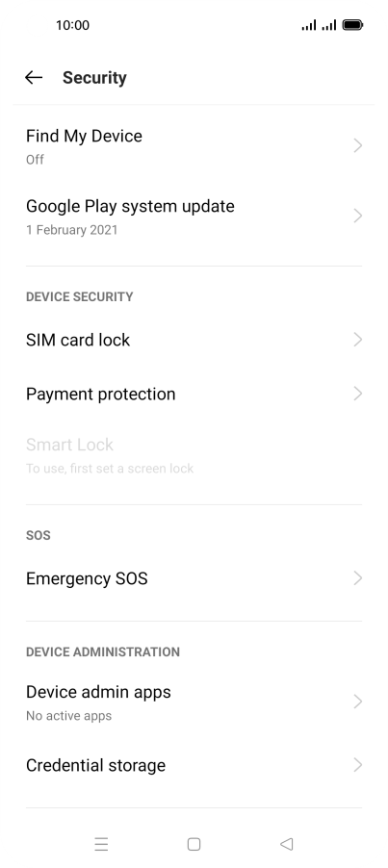Tap the Find My Device chevron arrow
The height and width of the screenshot is (868, 388).
coord(357,145)
